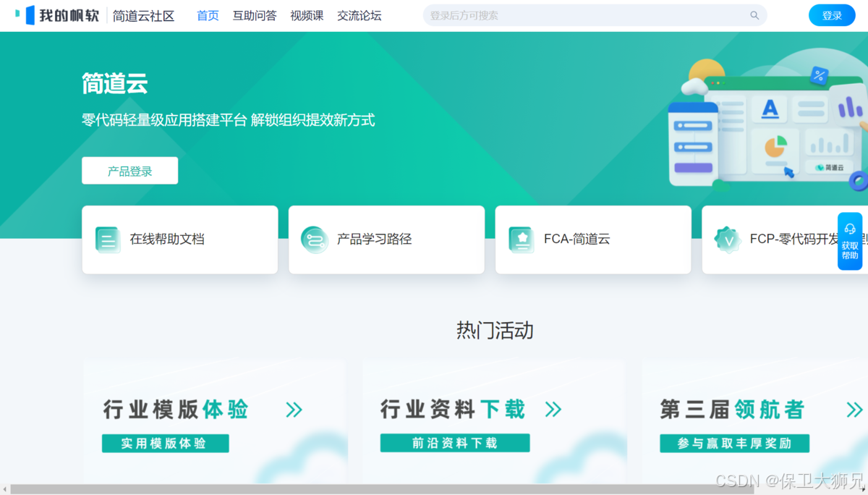Click the horizontal scrollbar thumb
This screenshot has width=868, height=495.
382,489
